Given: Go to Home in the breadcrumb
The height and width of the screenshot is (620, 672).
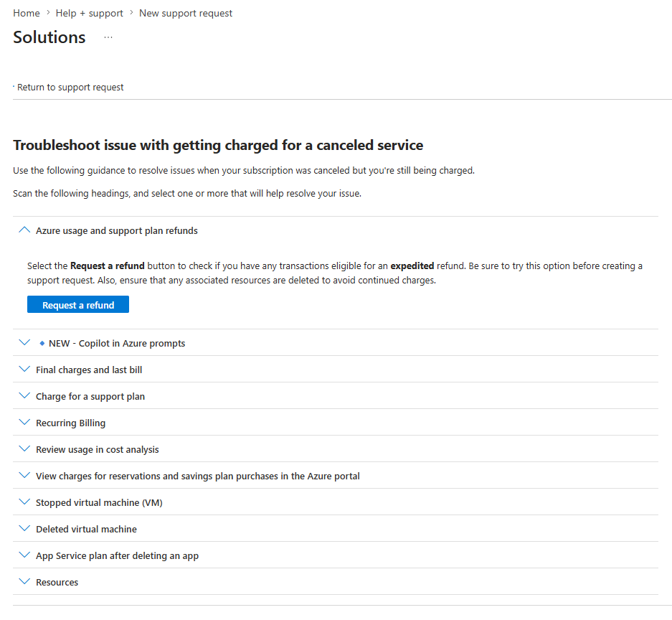Looking at the screenshot, I should [x=26, y=14].
